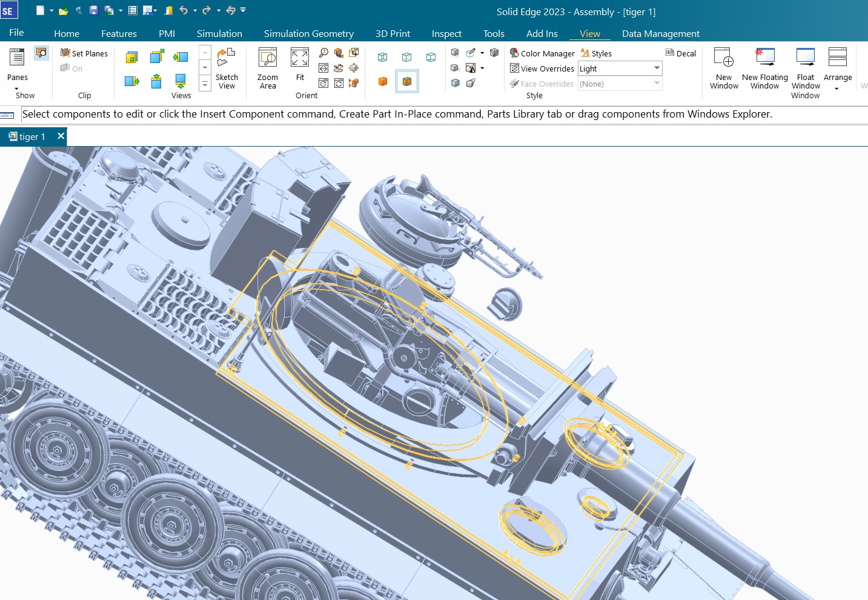Expand the Panes dropdown
Viewport: 868px width, 600px height.
coord(17,88)
